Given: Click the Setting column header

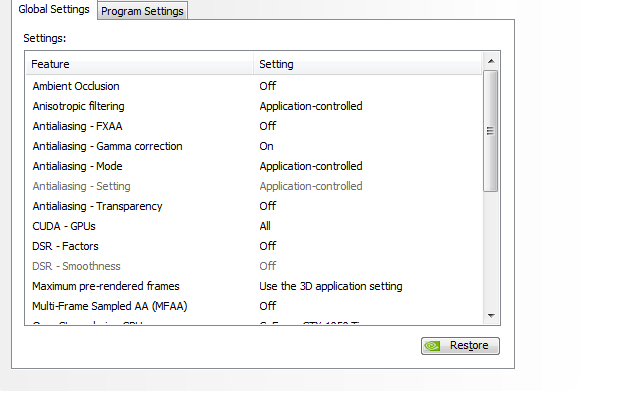Looking at the screenshot, I should click(367, 64).
